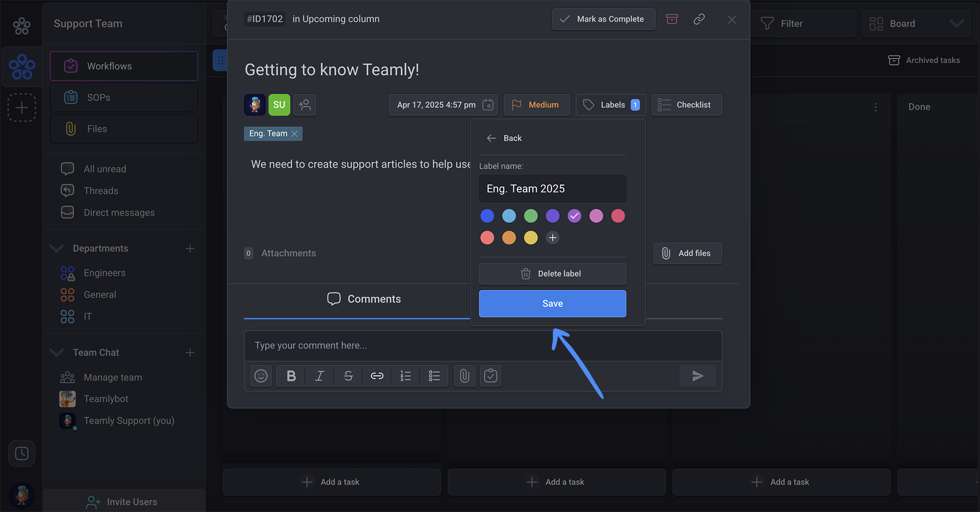Select the light blue label color
Viewport: 980px width, 512px height.
509,216
